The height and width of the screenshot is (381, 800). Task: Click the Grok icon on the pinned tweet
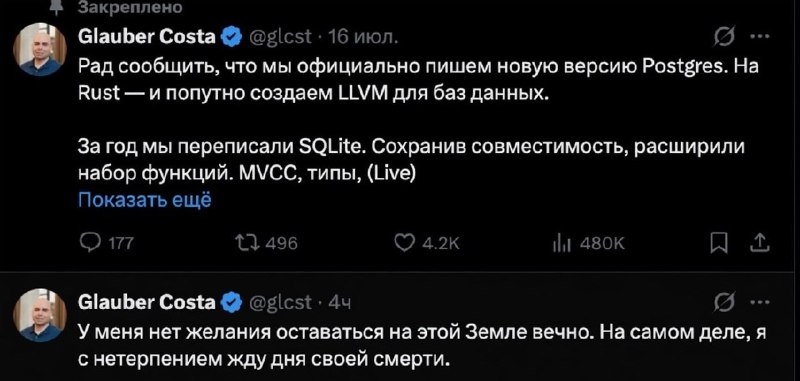[725, 37]
